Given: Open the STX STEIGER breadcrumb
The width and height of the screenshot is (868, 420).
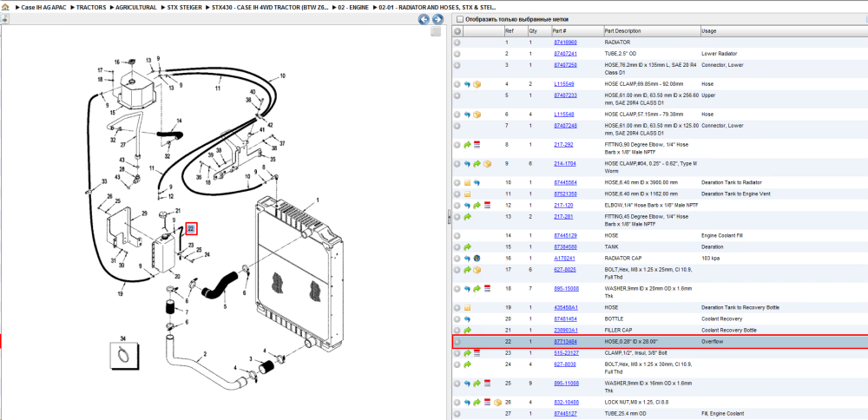Looking at the screenshot, I should pyautogui.click(x=184, y=8).
